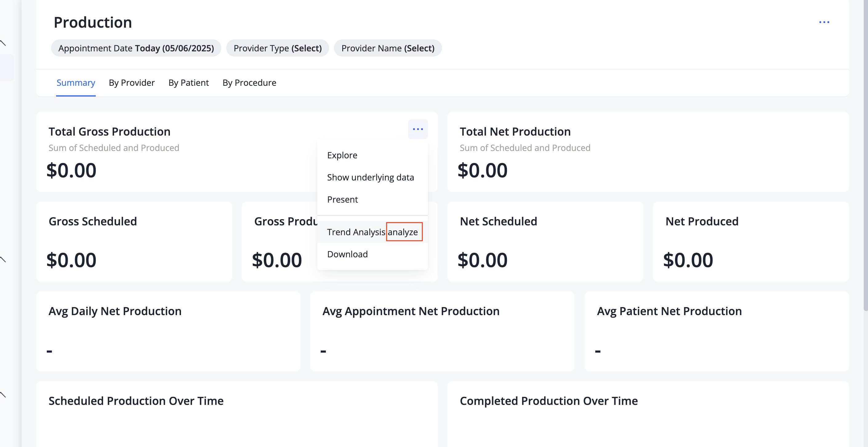The width and height of the screenshot is (868, 447).
Task: Click the Total Net Production card
Action: coord(648,152)
